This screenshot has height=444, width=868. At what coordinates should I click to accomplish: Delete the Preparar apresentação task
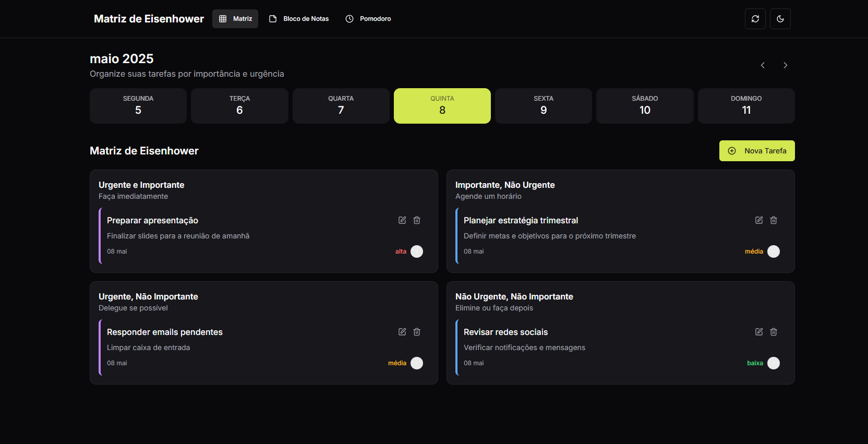[417, 220]
